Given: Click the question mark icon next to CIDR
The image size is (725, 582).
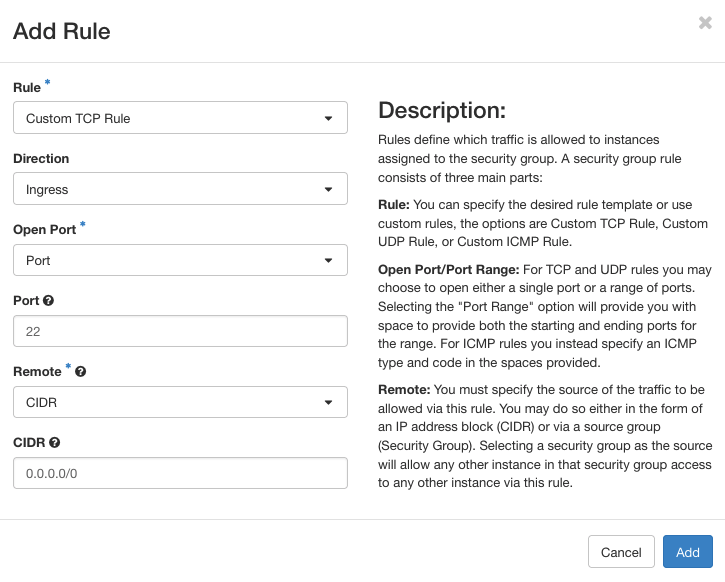Looking at the screenshot, I should click(55, 442).
